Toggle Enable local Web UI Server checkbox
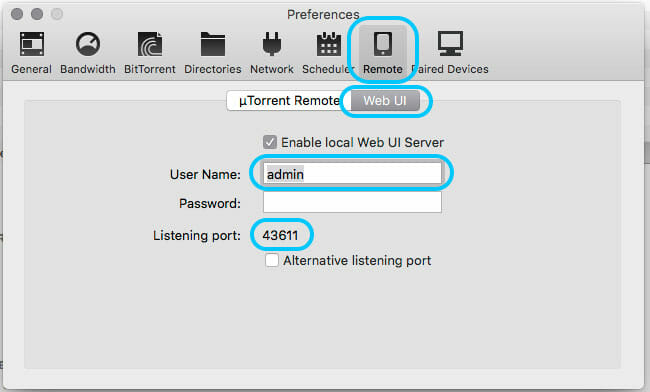650x392 pixels. [x=270, y=142]
